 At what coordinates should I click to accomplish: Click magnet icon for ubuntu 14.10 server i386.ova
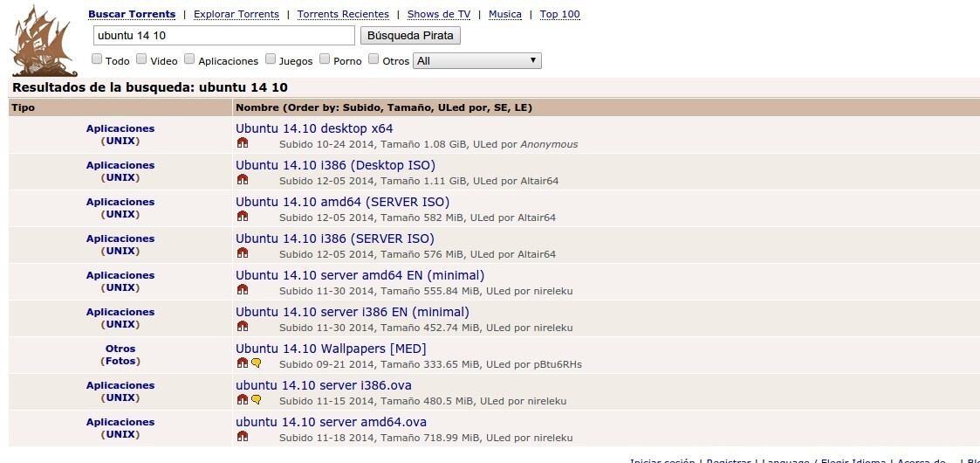(243, 400)
